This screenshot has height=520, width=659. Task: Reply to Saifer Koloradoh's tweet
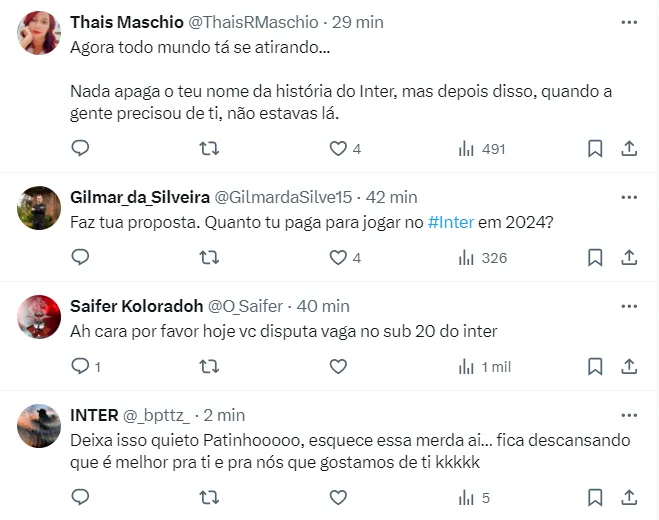tap(81, 367)
